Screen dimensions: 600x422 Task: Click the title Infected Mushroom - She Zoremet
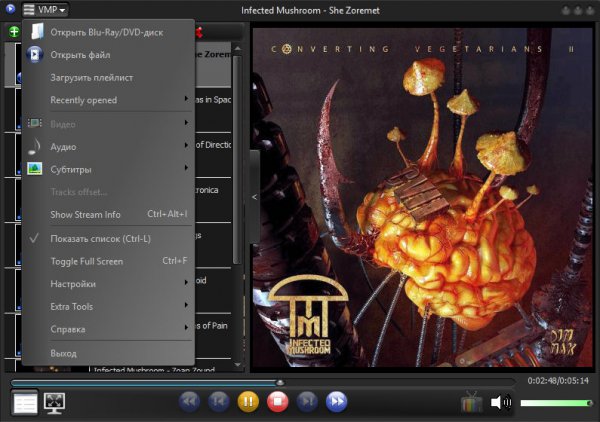point(310,10)
